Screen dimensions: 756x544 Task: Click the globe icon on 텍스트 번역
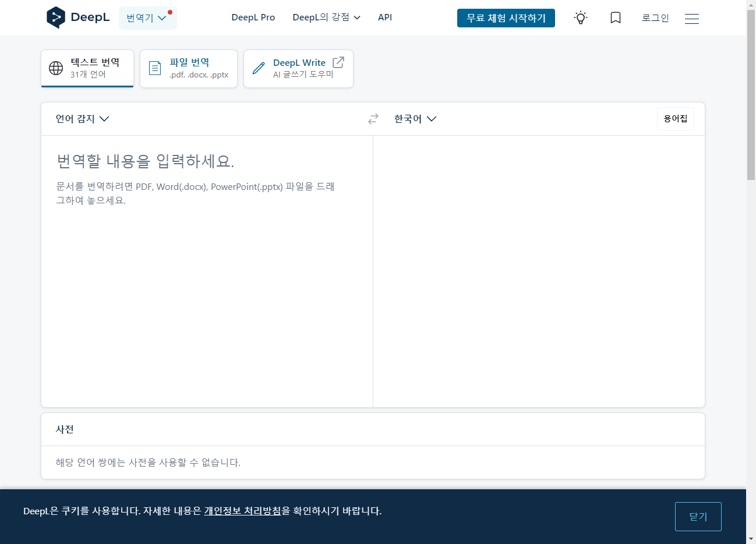(x=56, y=68)
